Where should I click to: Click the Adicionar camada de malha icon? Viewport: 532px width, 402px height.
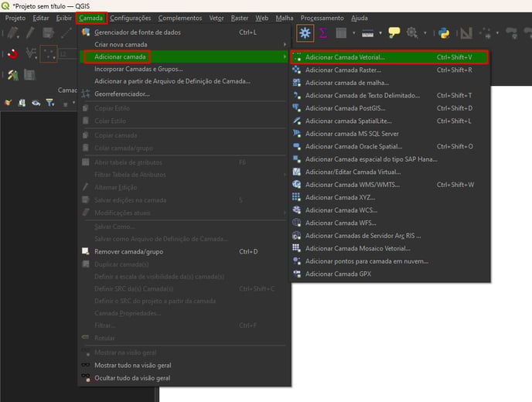tap(296, 83)
